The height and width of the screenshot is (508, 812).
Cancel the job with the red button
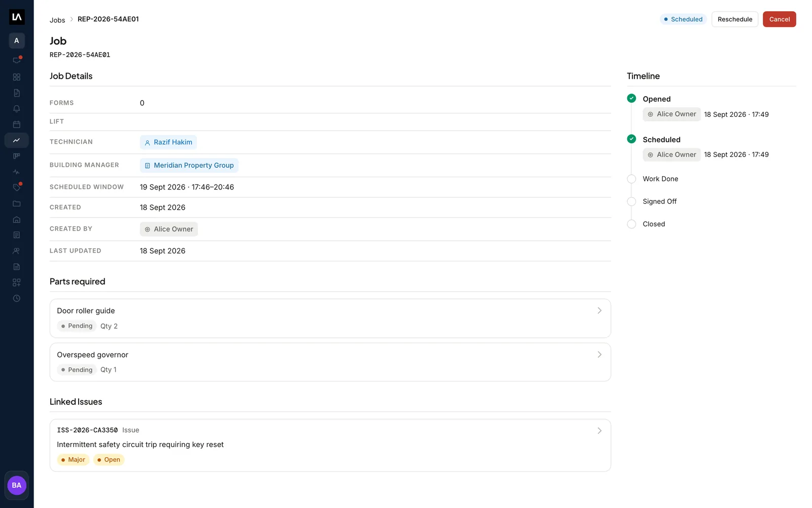click(779, 19)
